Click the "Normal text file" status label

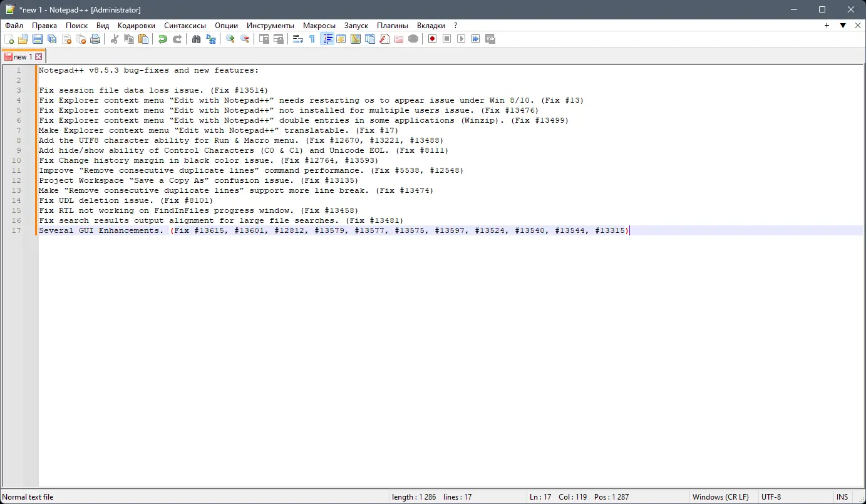coord(28,497)
